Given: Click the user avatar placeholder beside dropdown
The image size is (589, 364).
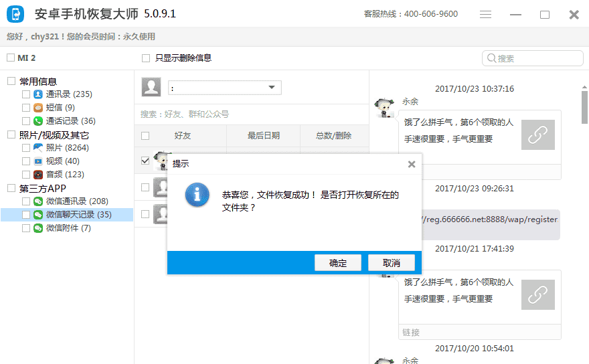Looking at the screenshot, I should click(x=151, y=87).
